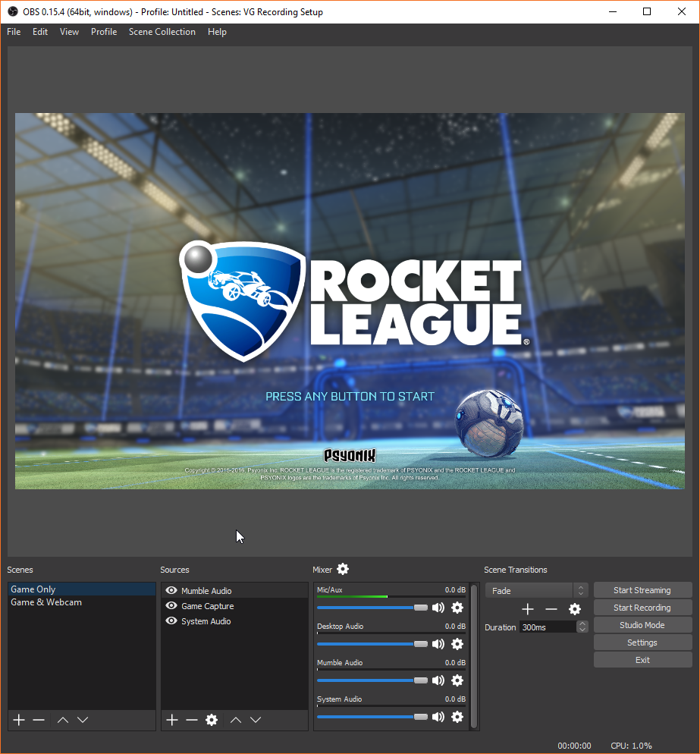Image resolution: width=700 pixels, height=754 pixels.
Task: Move source up in Sources list
Action: (236, 720)
